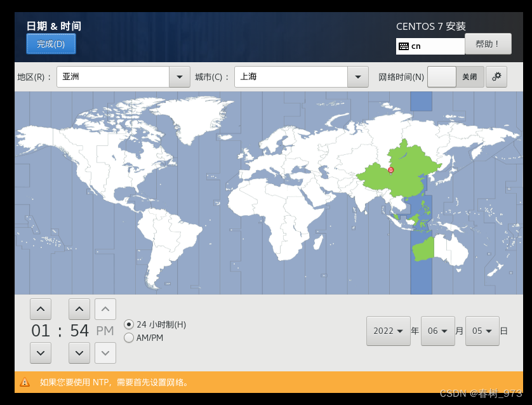This screenshot has height=405, width=532.
Task: Click the 城市(C) label
Action: pos(211,77)
